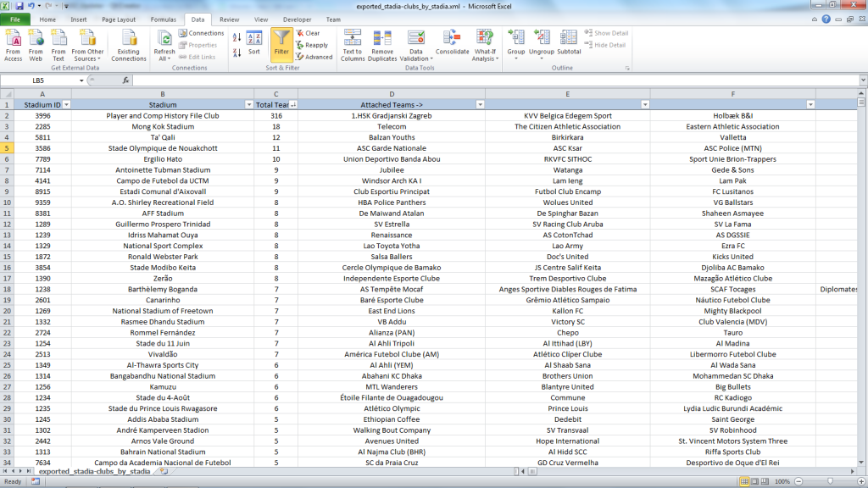
Task: Insert a Subtotal
Action: 569,43
